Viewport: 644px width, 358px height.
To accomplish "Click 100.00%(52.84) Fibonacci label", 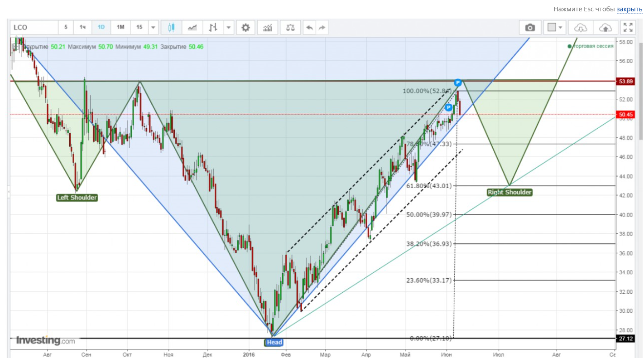I will coord(427,91).
